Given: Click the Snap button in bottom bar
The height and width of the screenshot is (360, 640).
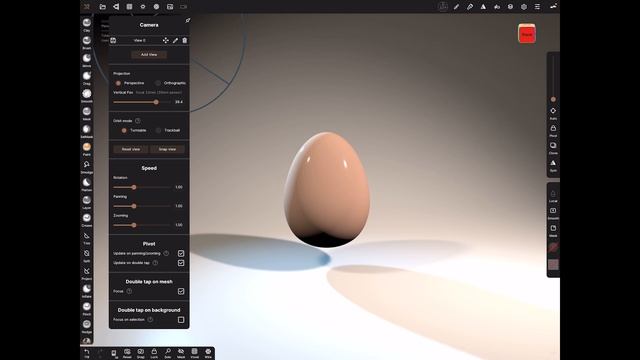Looking at the screenshot, I should [140, 353].
